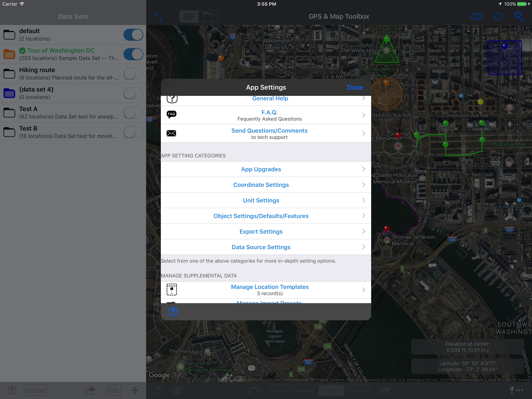Enable the {data set 4} switch

pyautogui.click(x=133, y=93)
